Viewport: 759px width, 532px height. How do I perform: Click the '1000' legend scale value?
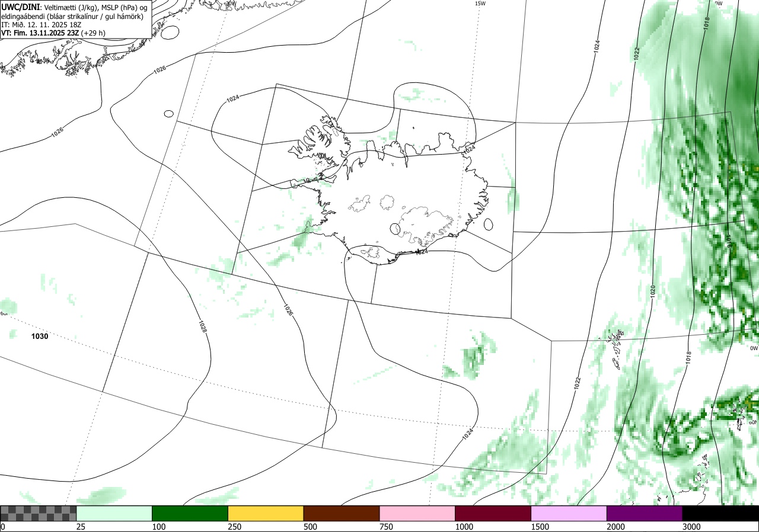[x=464, y=527]
